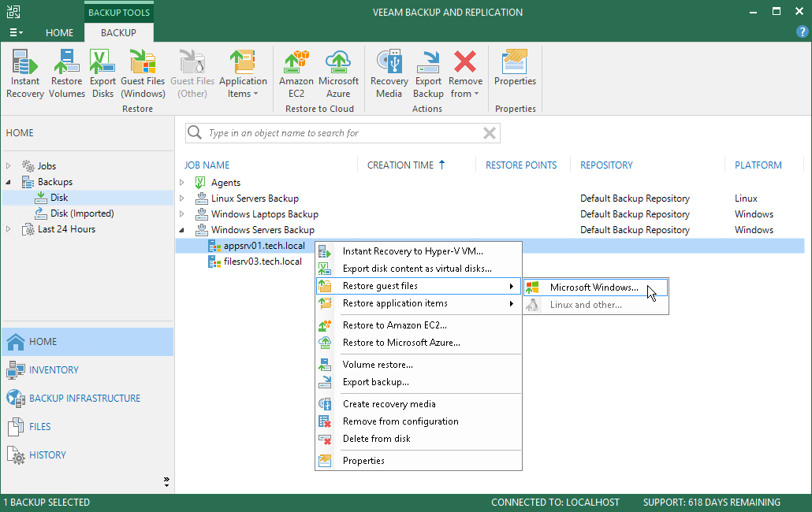Viewport: 812px width, 512px height.
Task: Open Restore guest files submenu entry
Action: click(x=419, y=286)
